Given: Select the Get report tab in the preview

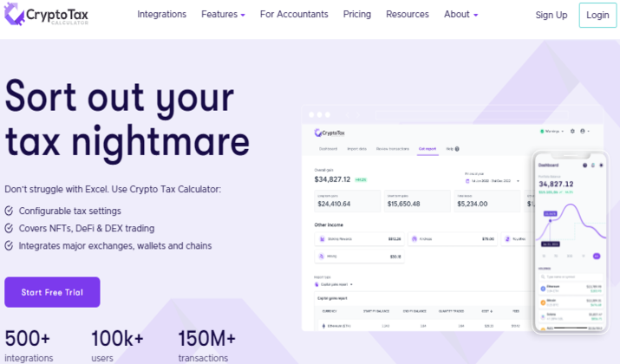Looking at the screenshot, I should pyautogui.click(x=427, y=149).
